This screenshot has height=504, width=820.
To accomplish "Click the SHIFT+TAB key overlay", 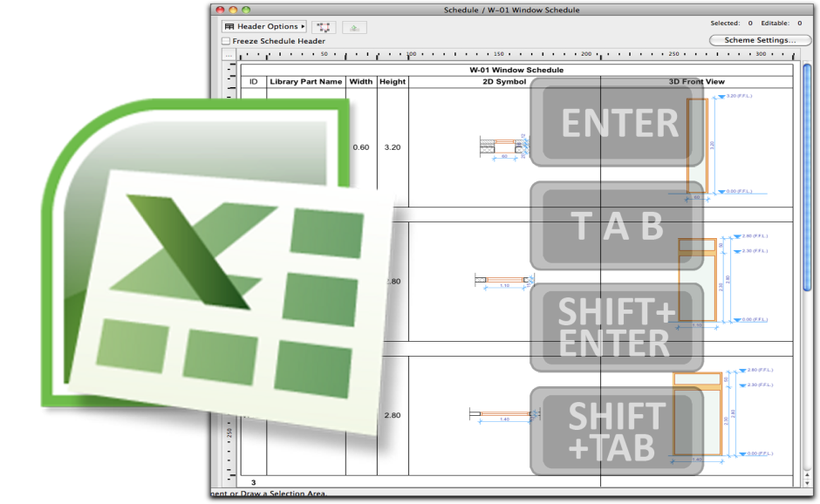I will click(616, 431).
